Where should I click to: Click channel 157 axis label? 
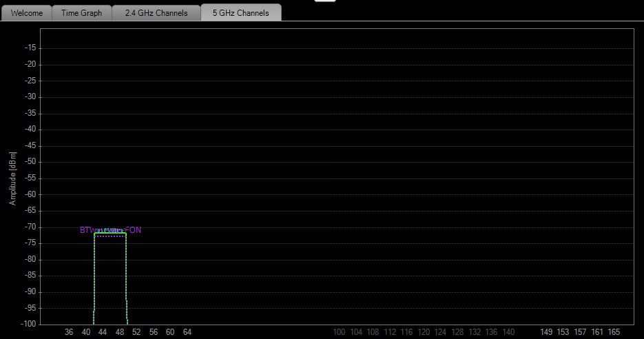[580, 332]
